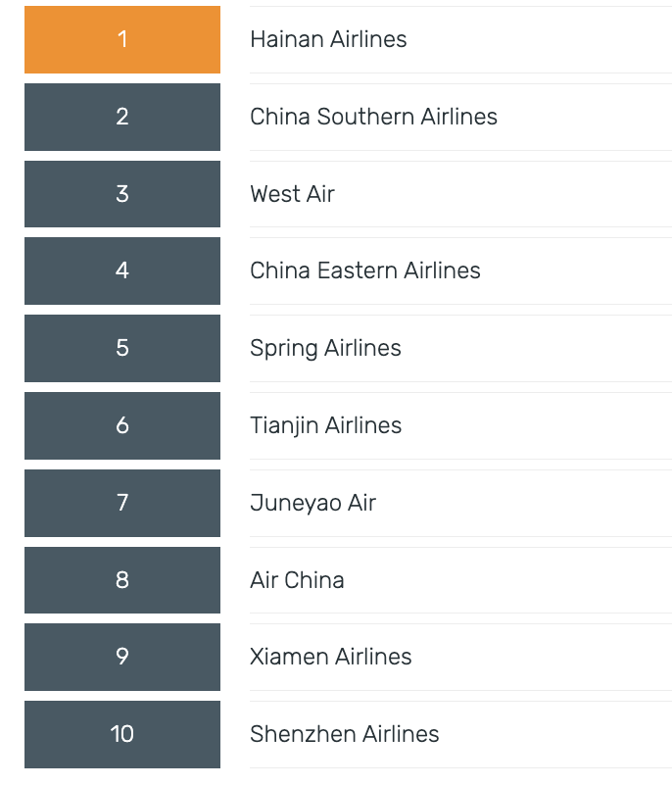Select Air China in the list
This screenshot has height=786, width=672.
297,580
